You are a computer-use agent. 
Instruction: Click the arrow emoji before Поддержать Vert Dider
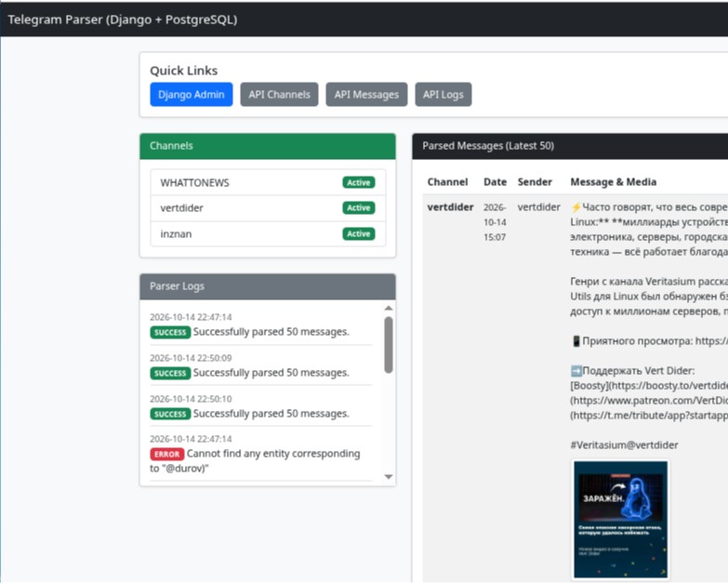click(576, 371)
